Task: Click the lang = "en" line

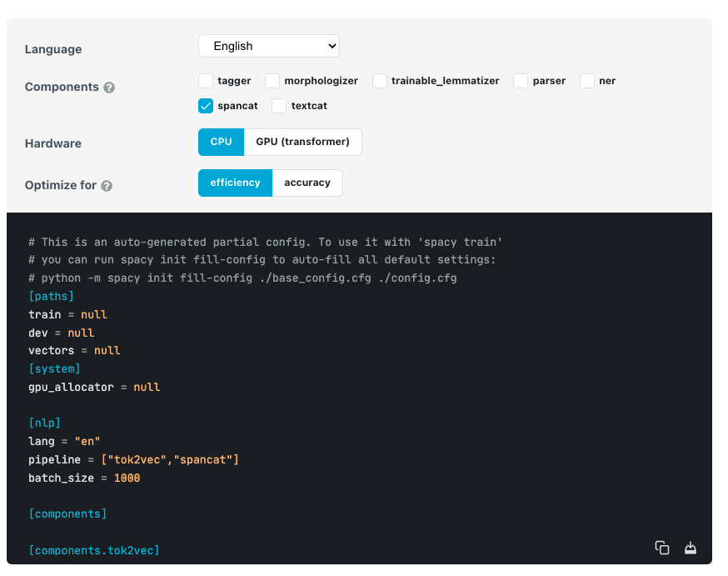Action: 64,441
